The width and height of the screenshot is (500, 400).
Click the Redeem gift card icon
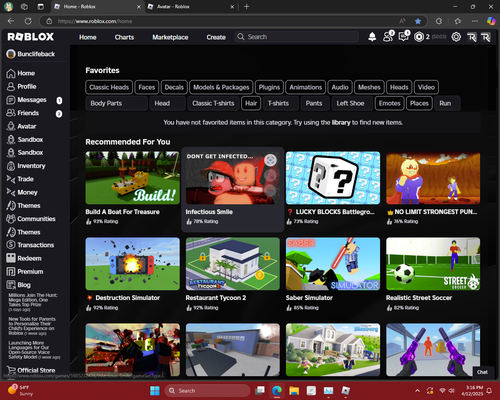tap(11, 258)
